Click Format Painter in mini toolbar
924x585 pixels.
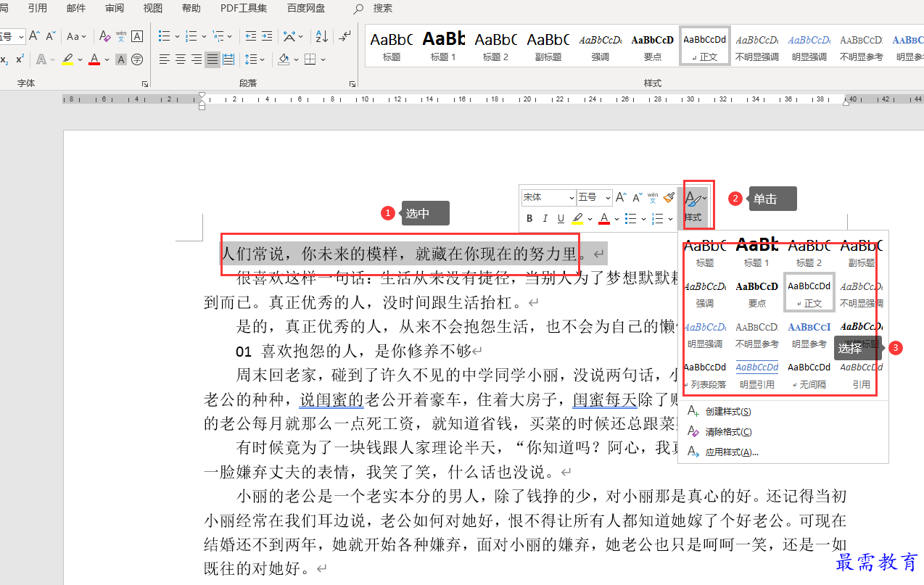tap(669, 197)
